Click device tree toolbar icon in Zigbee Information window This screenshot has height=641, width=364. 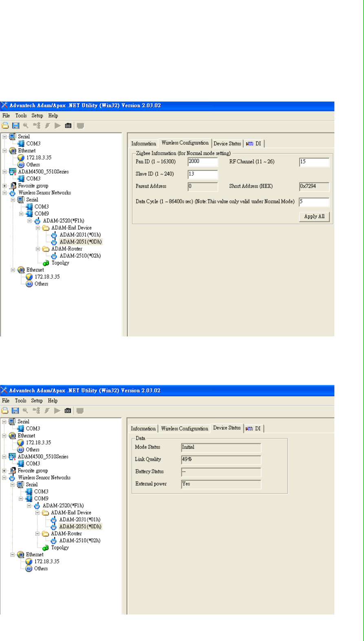click(x=37, y=126)
